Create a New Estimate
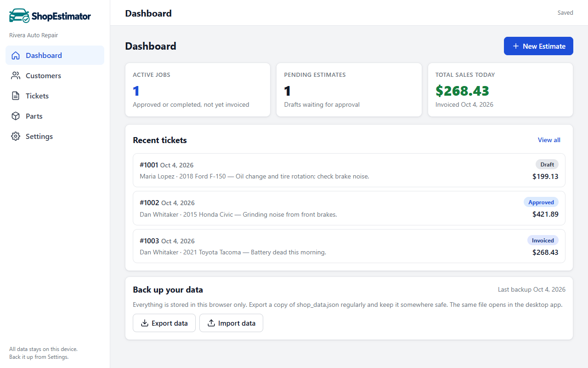588x368 pixels. click(538, 46)
